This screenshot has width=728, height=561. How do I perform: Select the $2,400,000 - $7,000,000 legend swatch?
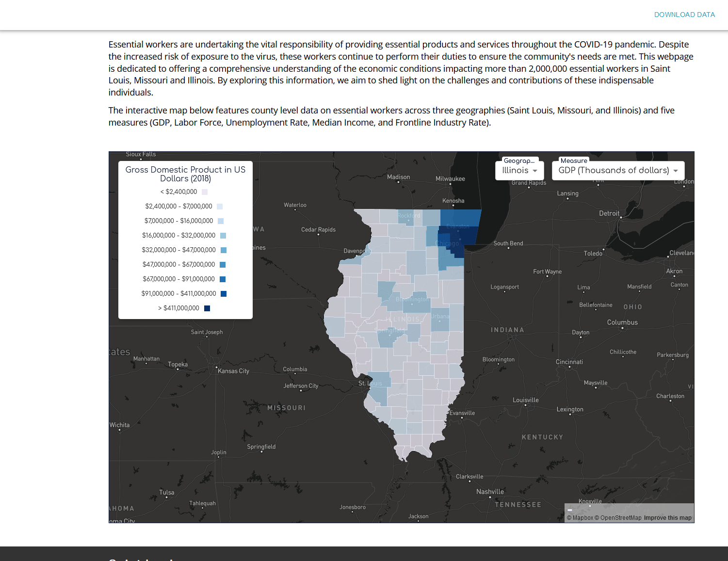[220, 207]
